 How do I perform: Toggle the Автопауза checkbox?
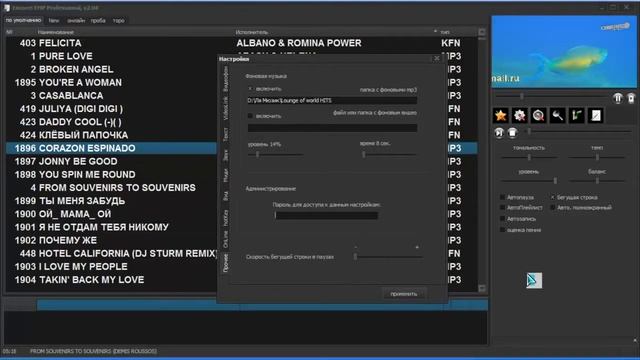(502, 197)
